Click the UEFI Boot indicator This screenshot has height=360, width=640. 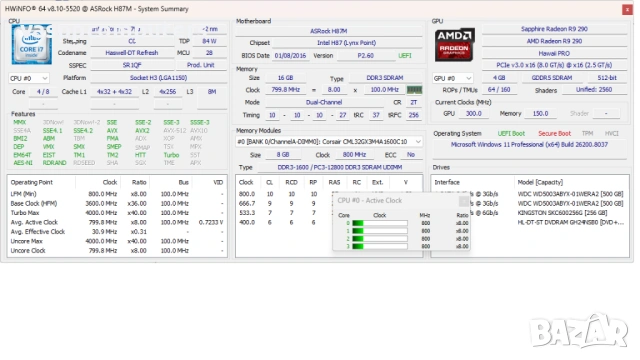[x=511, y=133]
